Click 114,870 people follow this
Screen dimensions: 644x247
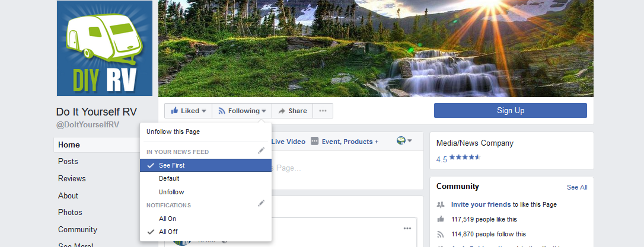click(489, 235)
